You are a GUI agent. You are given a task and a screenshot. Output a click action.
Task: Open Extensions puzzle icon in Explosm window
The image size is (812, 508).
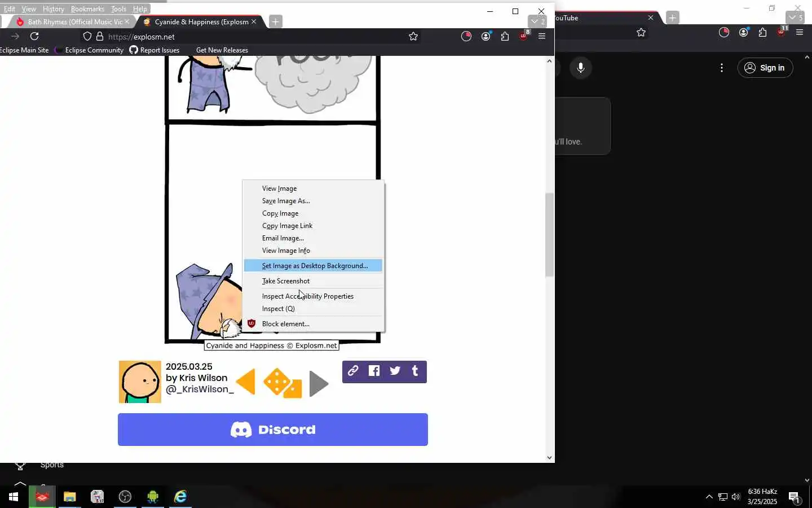point(505,36)
